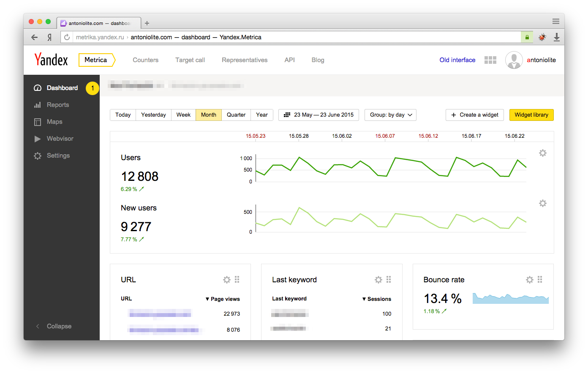The height and width of the screenshot is (374, 588).
Task: Switch to Old interface
Action: click(457, 60)
